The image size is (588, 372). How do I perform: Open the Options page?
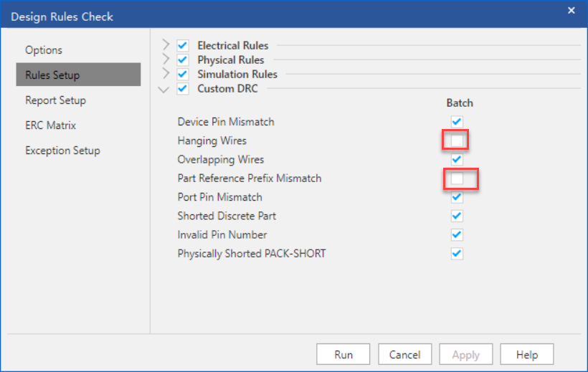44,50
